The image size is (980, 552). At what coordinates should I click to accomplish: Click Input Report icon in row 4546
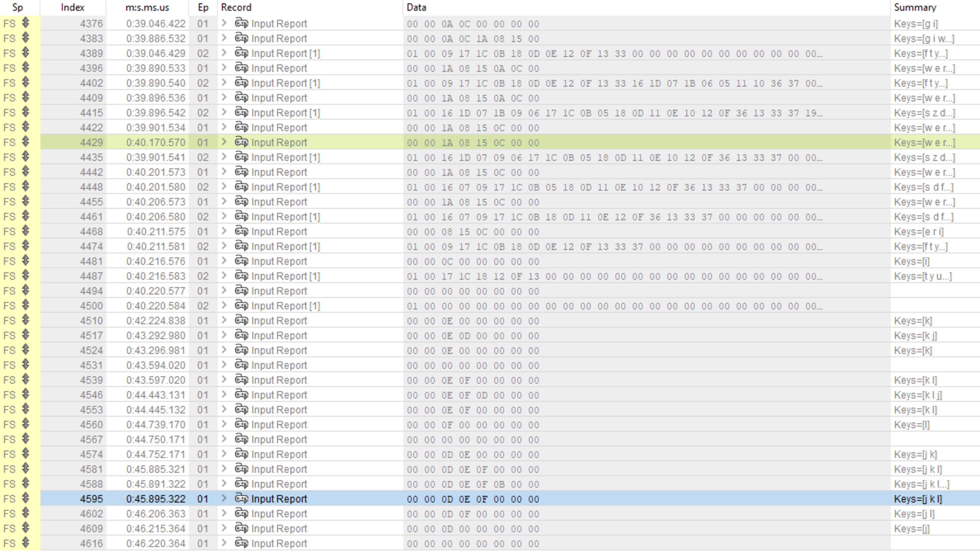[x=241, y=394]
